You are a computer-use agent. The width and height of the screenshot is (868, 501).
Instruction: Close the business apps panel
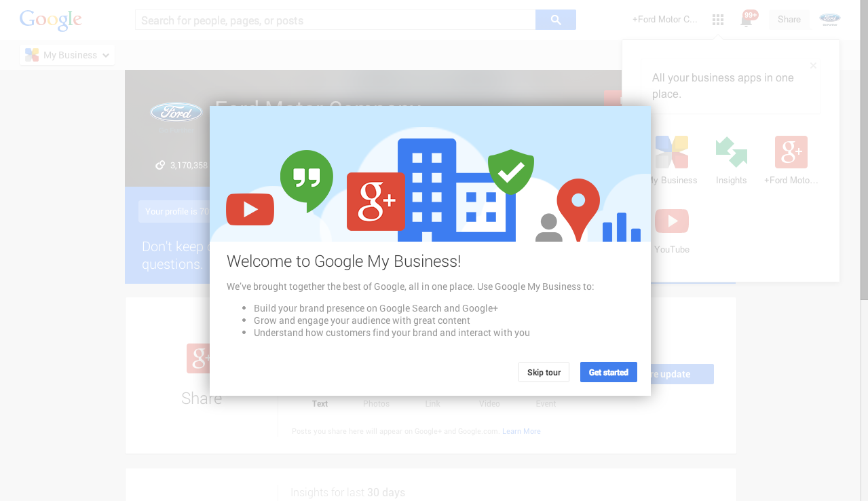pos(813,66)
